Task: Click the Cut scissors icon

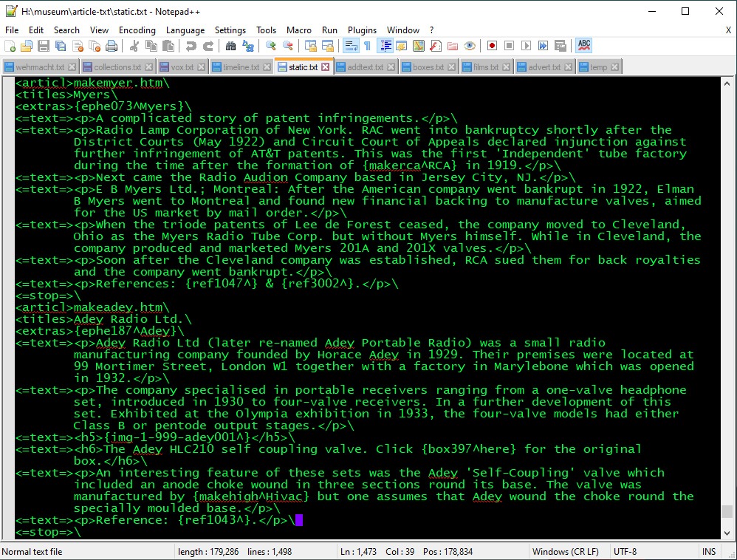Action: coord(134,46)
